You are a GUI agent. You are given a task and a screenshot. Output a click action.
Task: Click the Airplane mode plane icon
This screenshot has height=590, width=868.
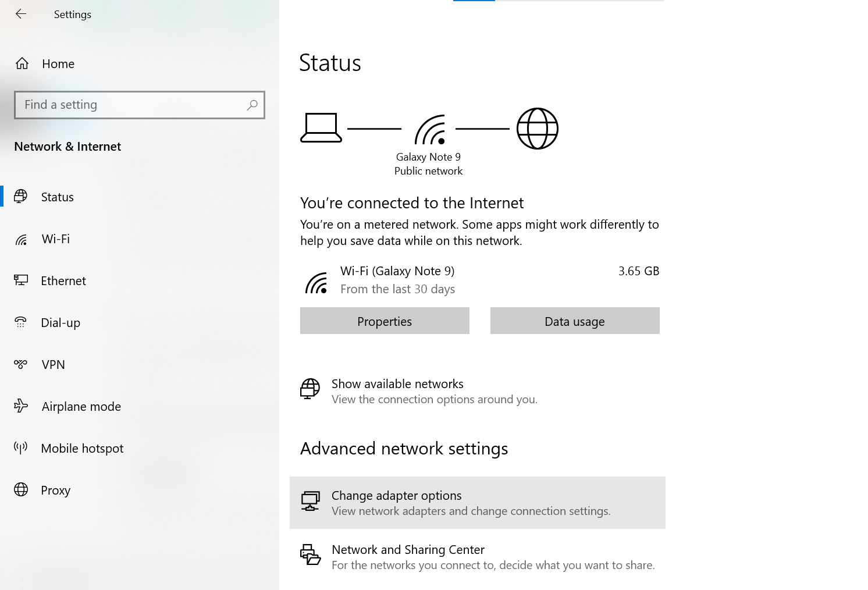click(x=21, y=406)
